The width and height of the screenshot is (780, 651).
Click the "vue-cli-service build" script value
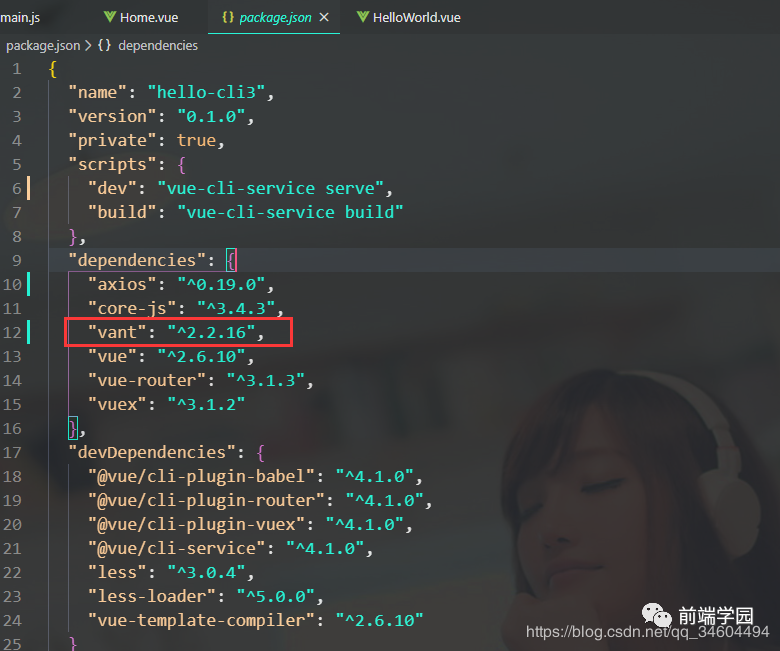pyautogui.click(x=290, y=212)
